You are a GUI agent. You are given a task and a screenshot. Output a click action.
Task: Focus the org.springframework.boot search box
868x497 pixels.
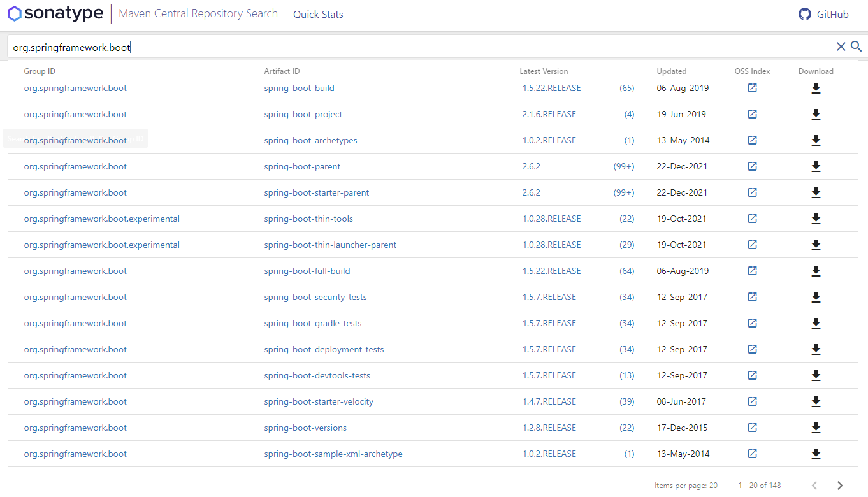tap(421, 47)
